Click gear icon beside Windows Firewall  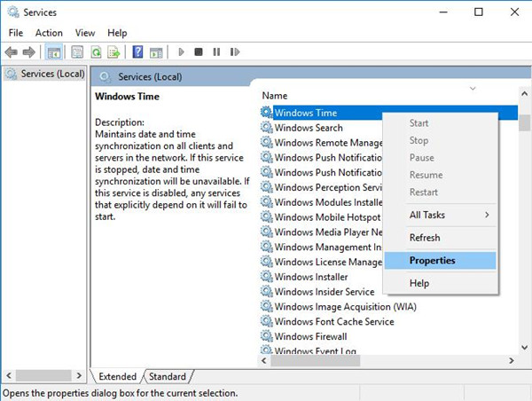tap(267, 336)
